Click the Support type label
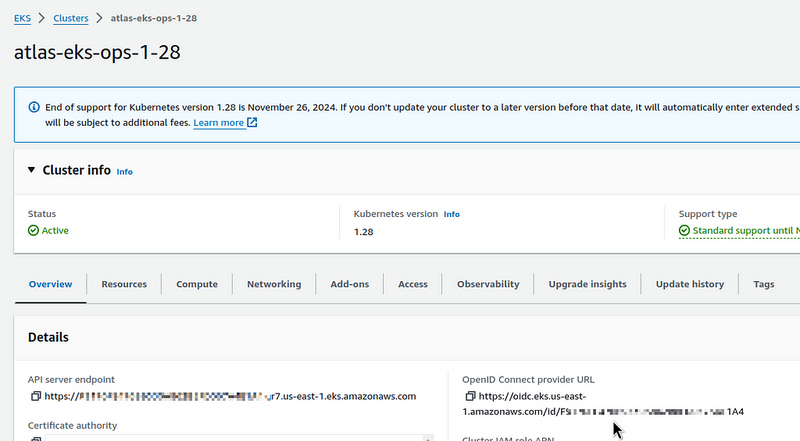 tap(708, 214)
